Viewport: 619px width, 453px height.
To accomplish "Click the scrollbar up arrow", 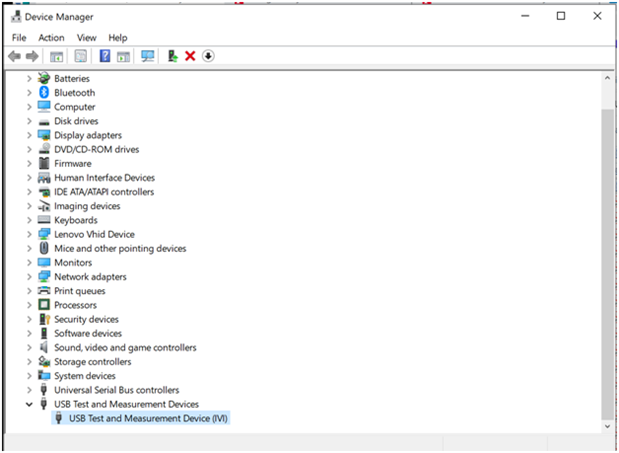I will pyautogui.click(x=607, y=78).
